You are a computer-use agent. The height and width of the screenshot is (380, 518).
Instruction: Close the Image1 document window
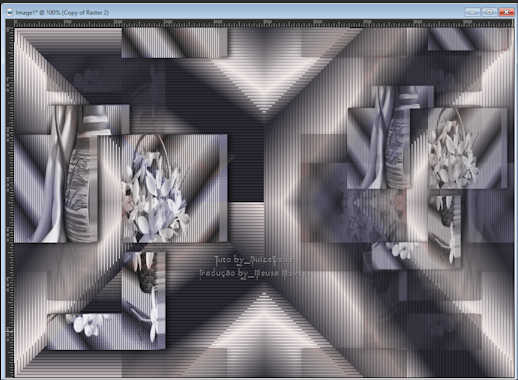(x=506, y=12)
